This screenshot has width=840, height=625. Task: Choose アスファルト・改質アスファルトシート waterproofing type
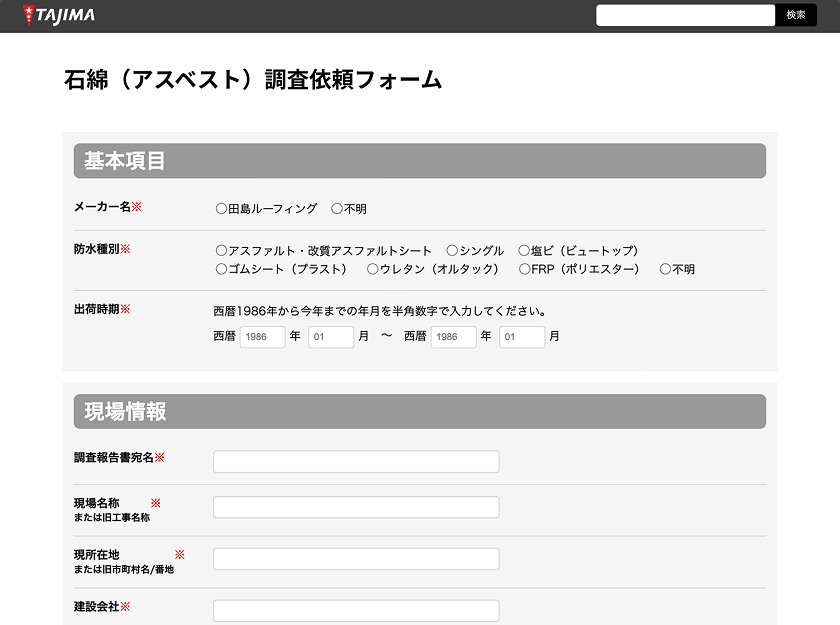point(220,250)
